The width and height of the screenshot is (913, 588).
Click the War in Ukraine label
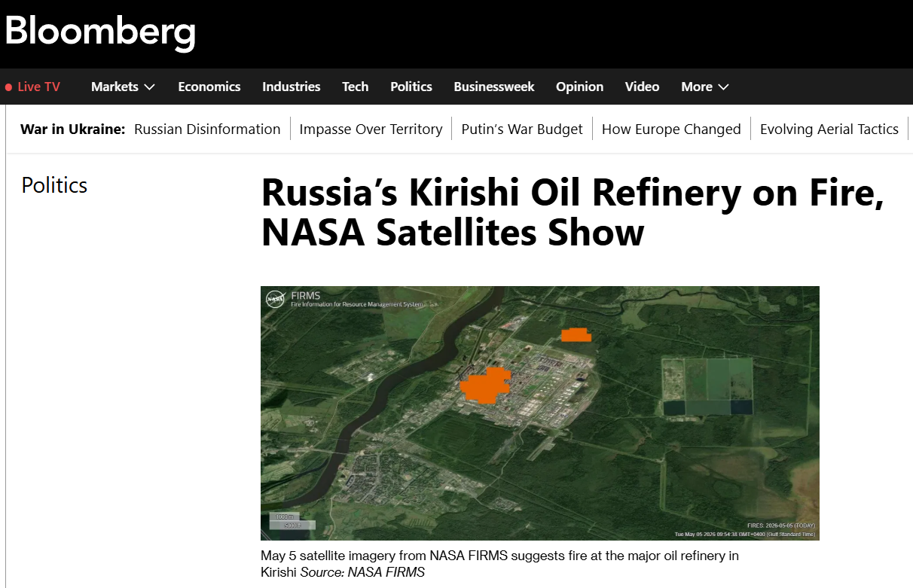pyautogui.click(x=73, y=129)
